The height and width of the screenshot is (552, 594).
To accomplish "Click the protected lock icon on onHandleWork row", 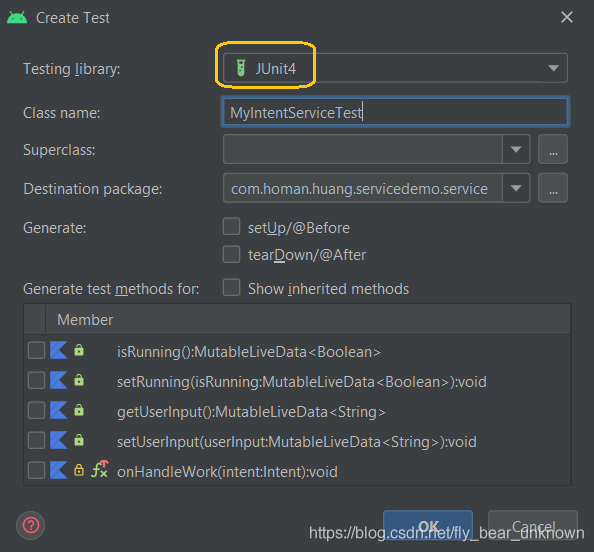I will (x=79, y=470).
